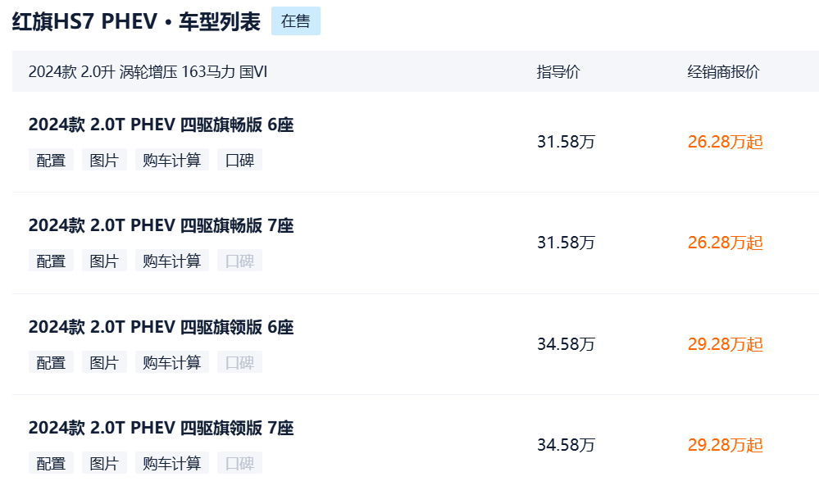View 图片 for 四驱旗畅版 7座
Screen dimensions: 819x504
(104, 261)
